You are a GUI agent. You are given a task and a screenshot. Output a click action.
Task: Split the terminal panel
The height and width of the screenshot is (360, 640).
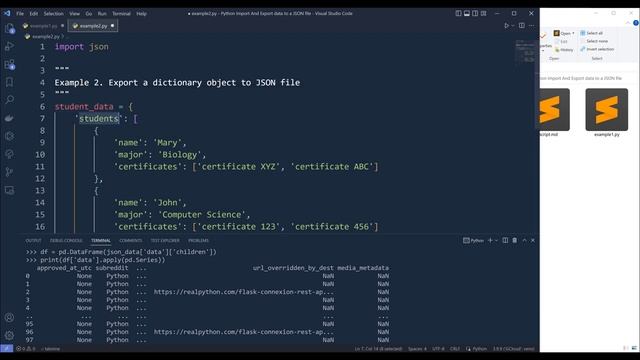pos(505,240)
